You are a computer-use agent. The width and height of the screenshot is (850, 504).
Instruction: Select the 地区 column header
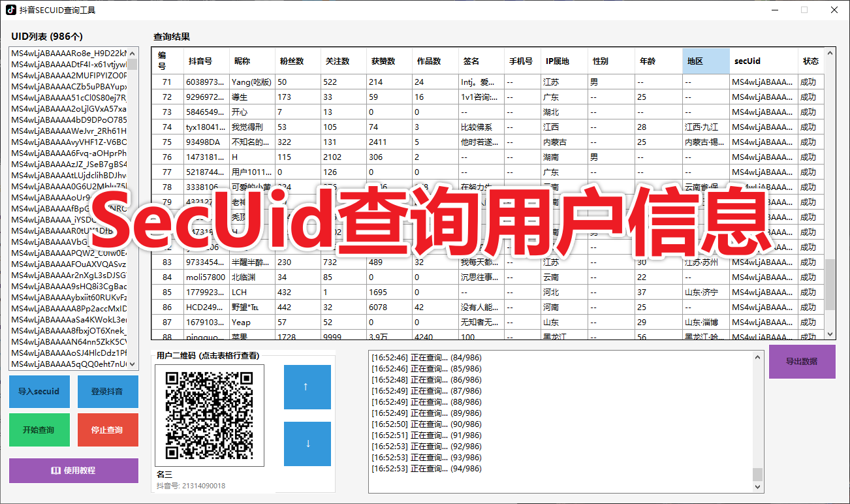pos(705,61)
